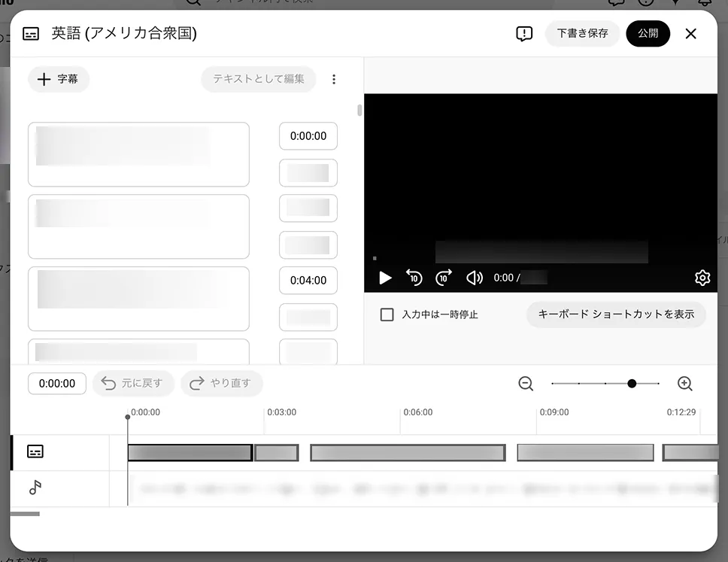
Task: Publish subtitles with 公開 button
Action: [x=648, y=33]
